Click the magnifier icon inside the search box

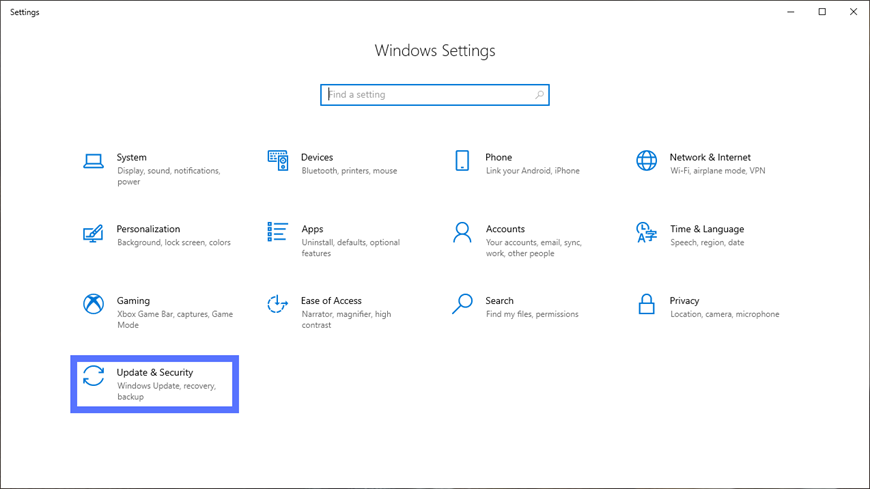539,95
